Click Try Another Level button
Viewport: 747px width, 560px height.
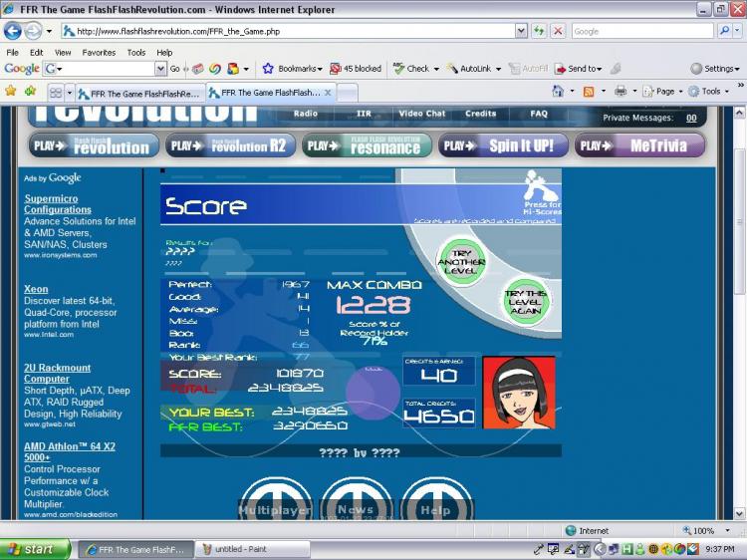[460, 260]
